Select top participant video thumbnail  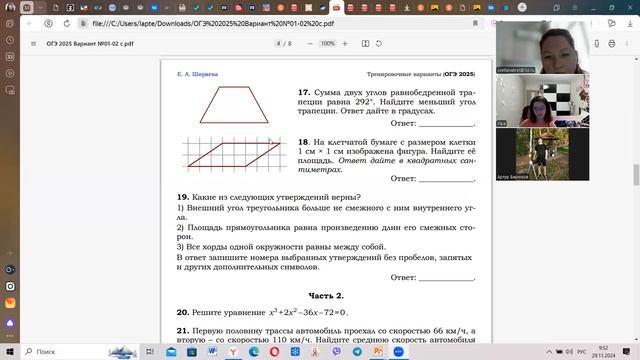542,48
